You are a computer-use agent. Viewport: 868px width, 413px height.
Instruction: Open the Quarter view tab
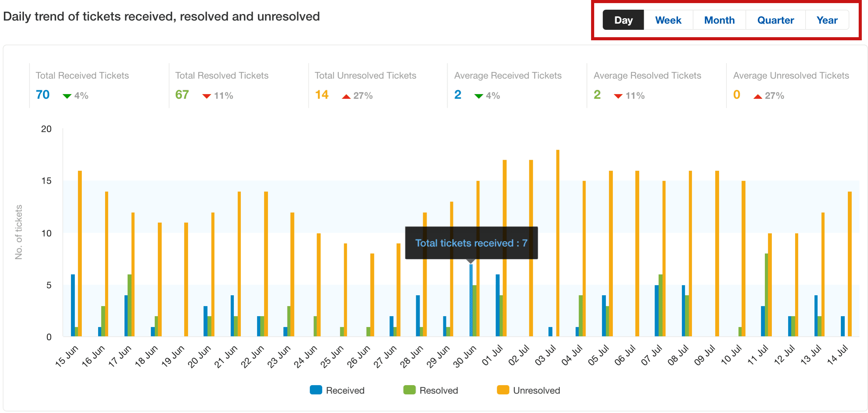point(775,20)
